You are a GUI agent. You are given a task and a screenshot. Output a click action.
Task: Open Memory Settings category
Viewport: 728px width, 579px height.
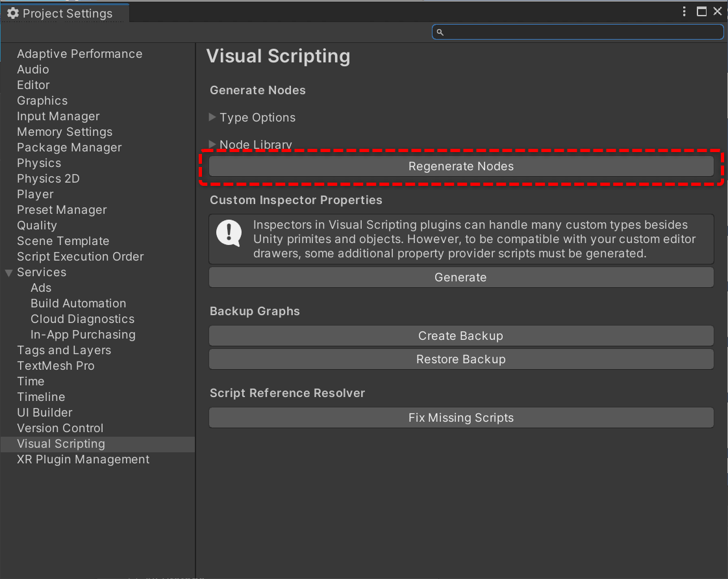click(64, 132)
